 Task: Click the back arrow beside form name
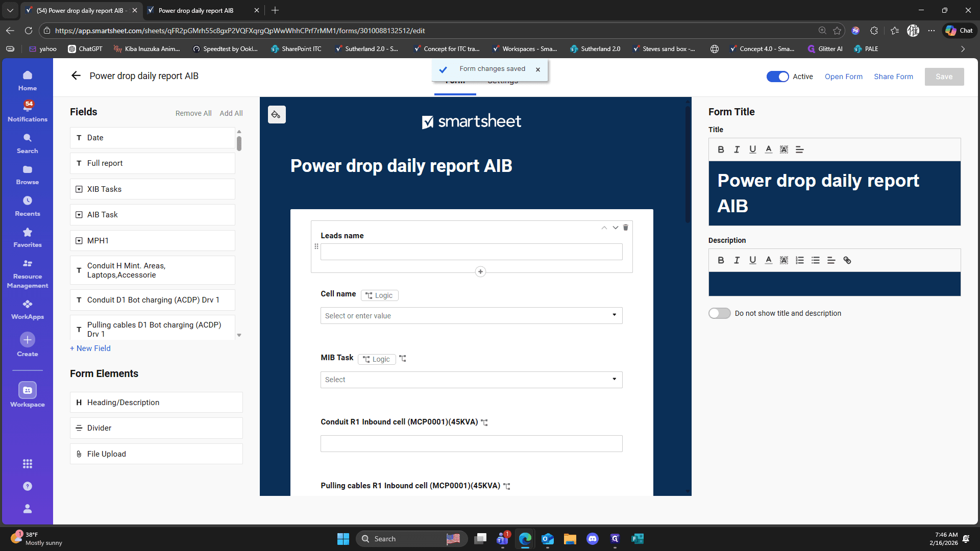click(76, 76)
